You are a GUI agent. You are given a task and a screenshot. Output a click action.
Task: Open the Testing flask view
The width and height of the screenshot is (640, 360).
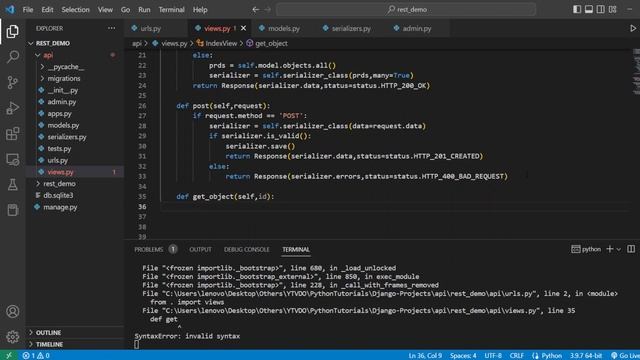[13, 184]
